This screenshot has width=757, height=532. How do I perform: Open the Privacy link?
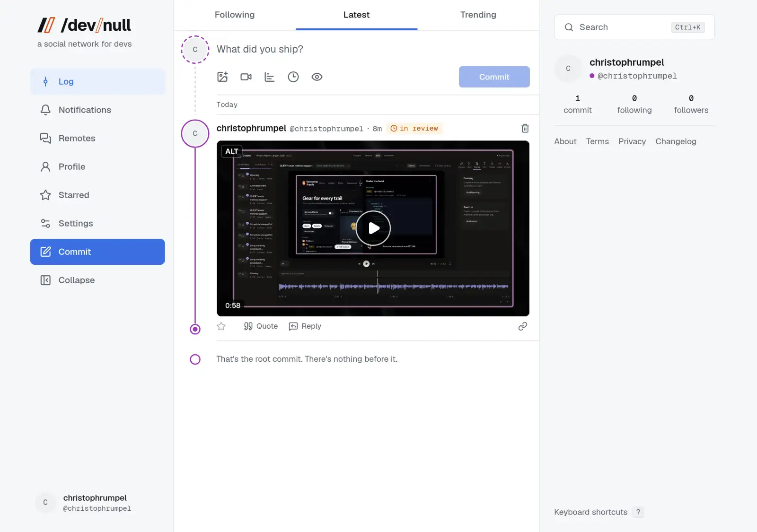(x=632, y=141)
